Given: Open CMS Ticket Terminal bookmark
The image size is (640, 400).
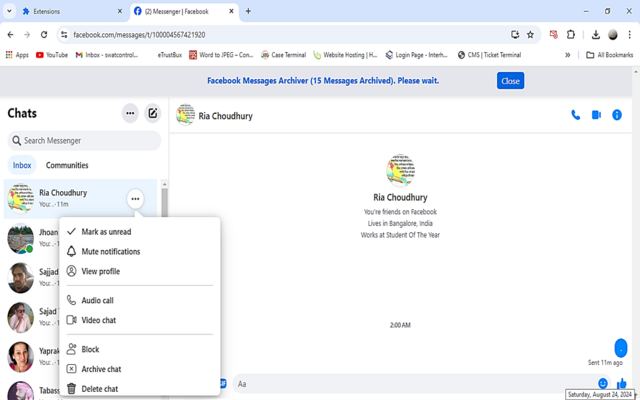Looking at the screenshot, I should click(489, 55).
